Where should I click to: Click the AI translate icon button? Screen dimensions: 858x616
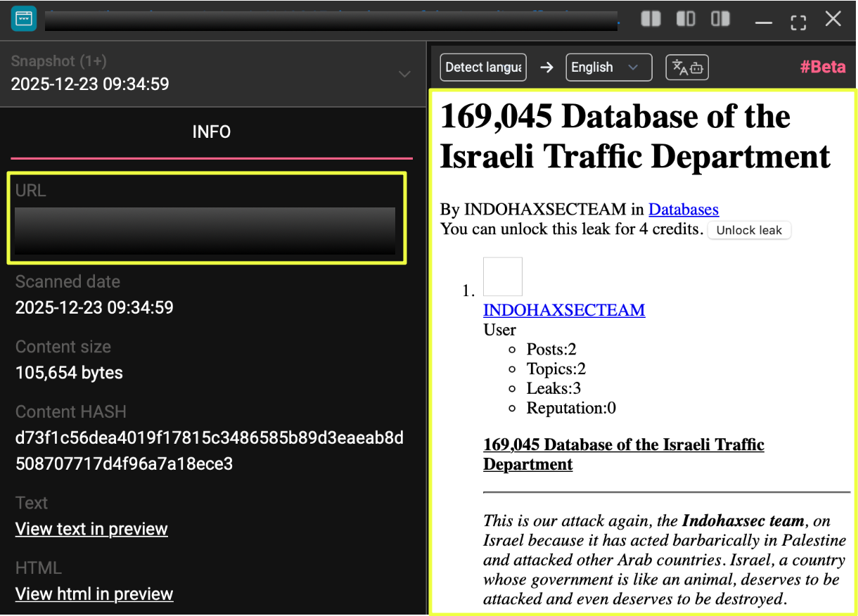point(687,68)
